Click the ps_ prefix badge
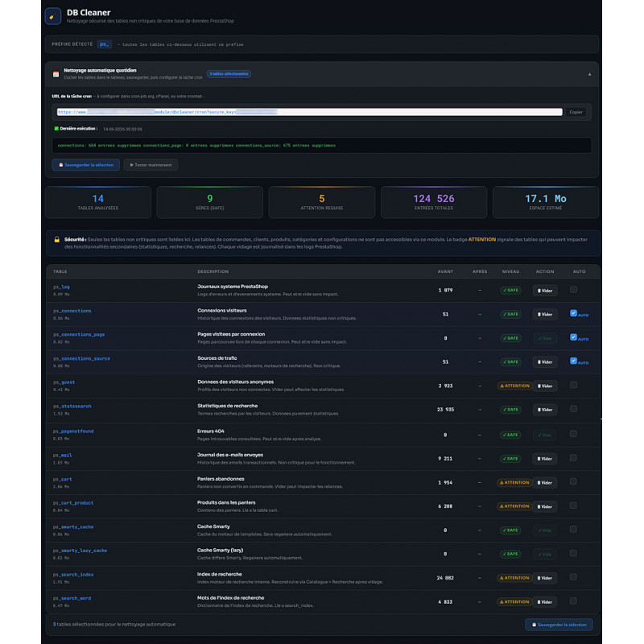 coord(105,44)
